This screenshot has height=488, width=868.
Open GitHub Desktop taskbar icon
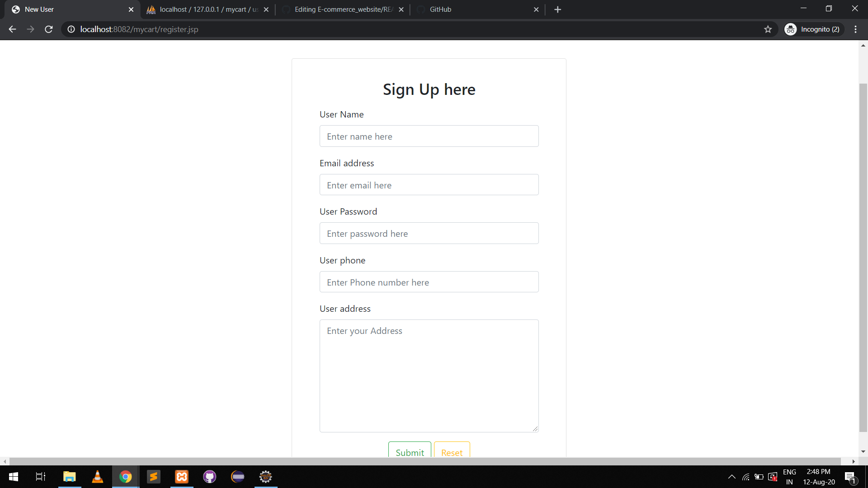tap(210, 477)
